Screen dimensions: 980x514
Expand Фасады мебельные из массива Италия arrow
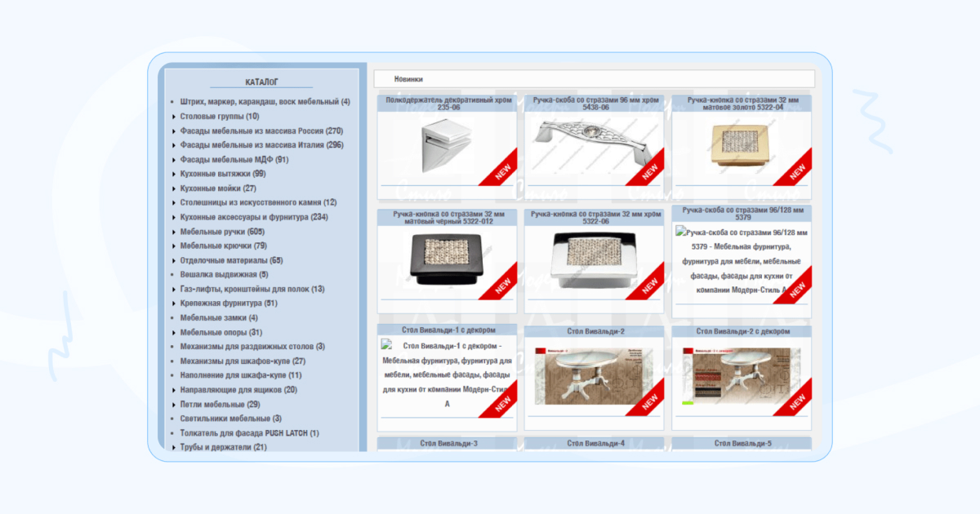click(x=172, y=145)
